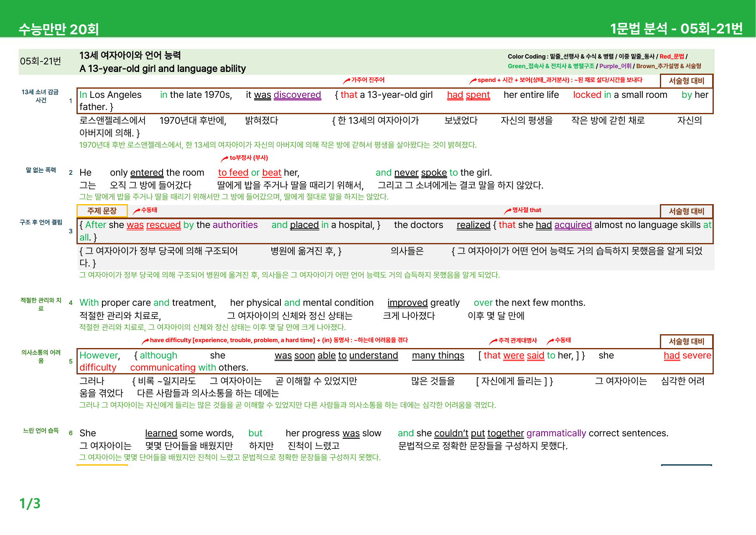Click the side label "느린 언어 습득"

41,430
